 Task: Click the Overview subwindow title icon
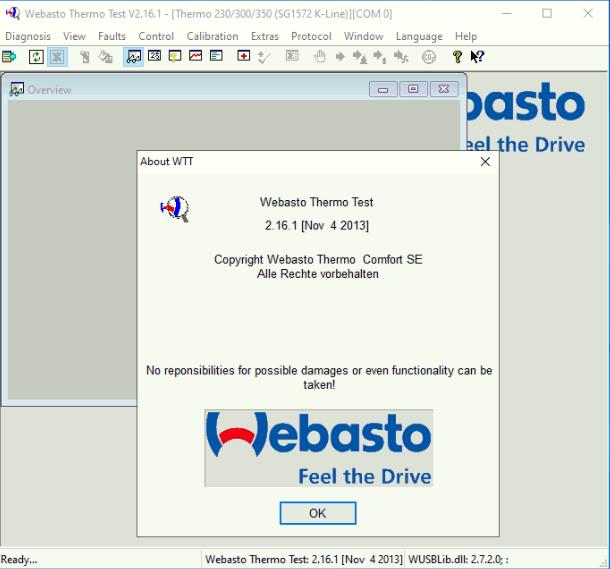pos(16,89)
